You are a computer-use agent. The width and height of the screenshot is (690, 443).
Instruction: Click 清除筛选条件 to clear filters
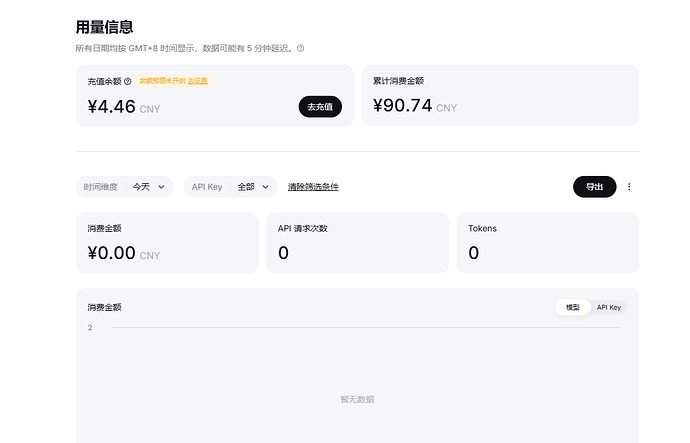[313, 187]
